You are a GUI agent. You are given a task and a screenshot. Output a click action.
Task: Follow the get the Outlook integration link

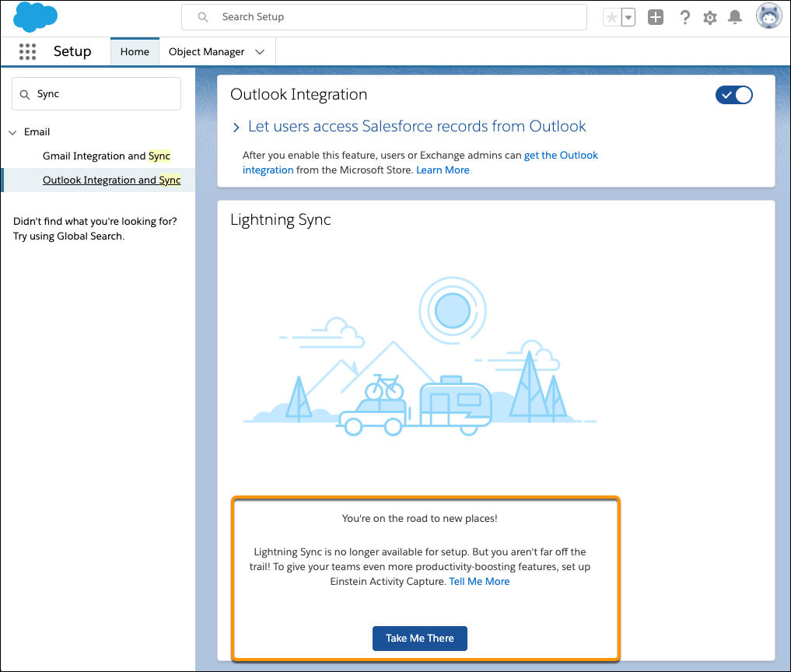(x=561, y=156)
